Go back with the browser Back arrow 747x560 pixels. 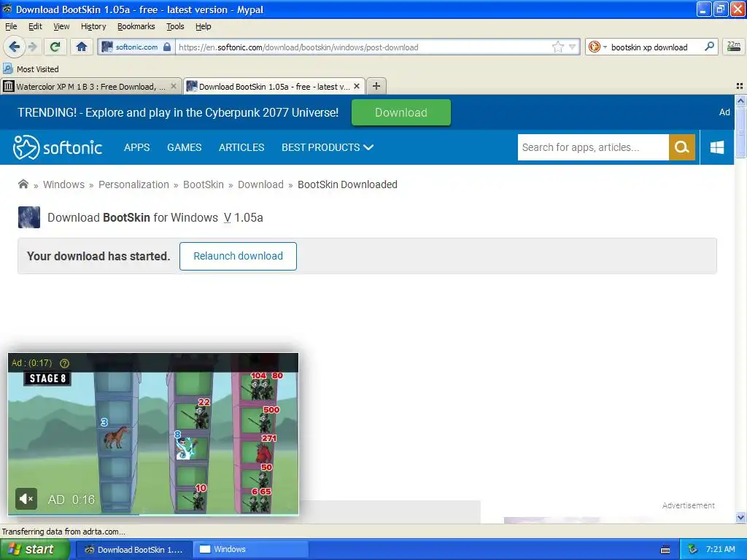tap(14, 47)
